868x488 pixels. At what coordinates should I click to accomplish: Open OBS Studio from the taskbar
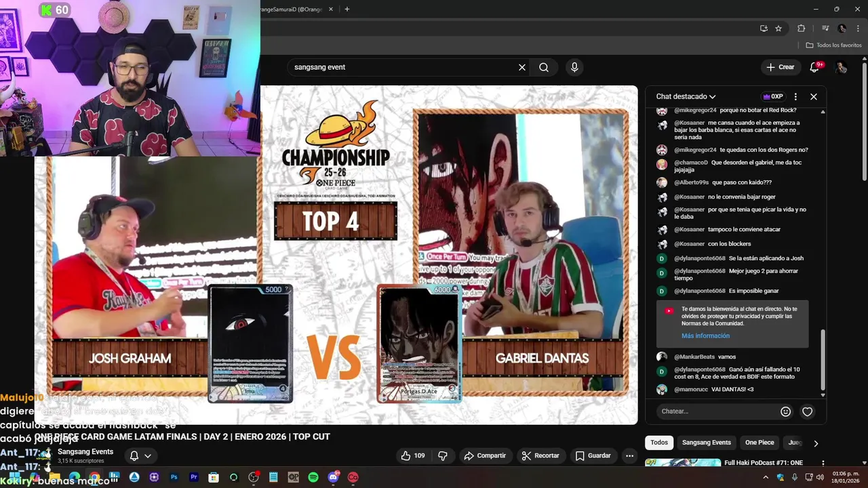tap(254, 477)
